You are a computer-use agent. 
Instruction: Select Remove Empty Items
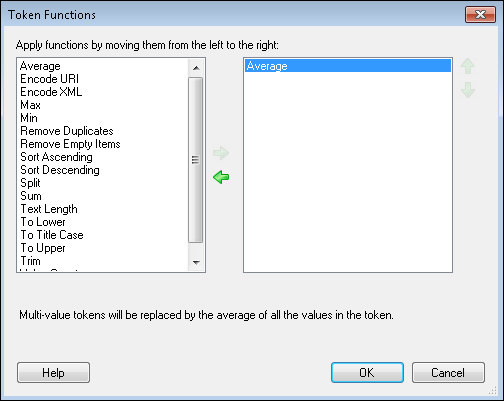70,144
